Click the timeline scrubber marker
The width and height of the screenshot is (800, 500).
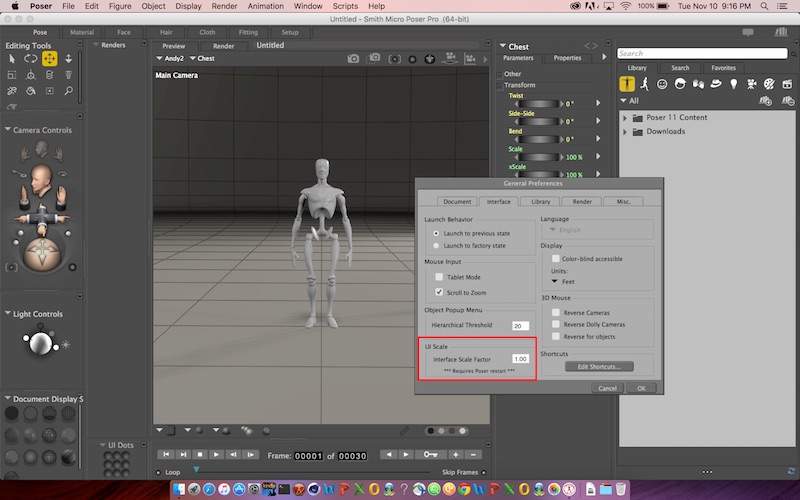[196, 469]
